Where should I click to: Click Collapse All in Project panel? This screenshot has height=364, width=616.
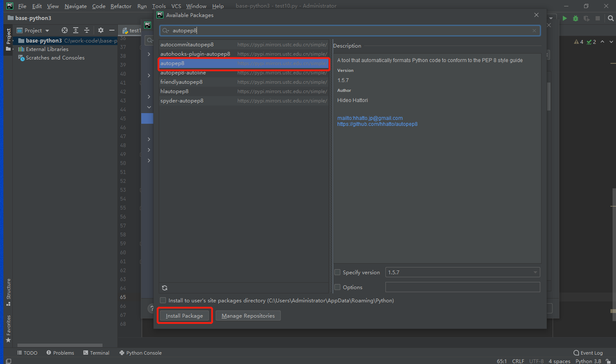click(x=87, y=30)
